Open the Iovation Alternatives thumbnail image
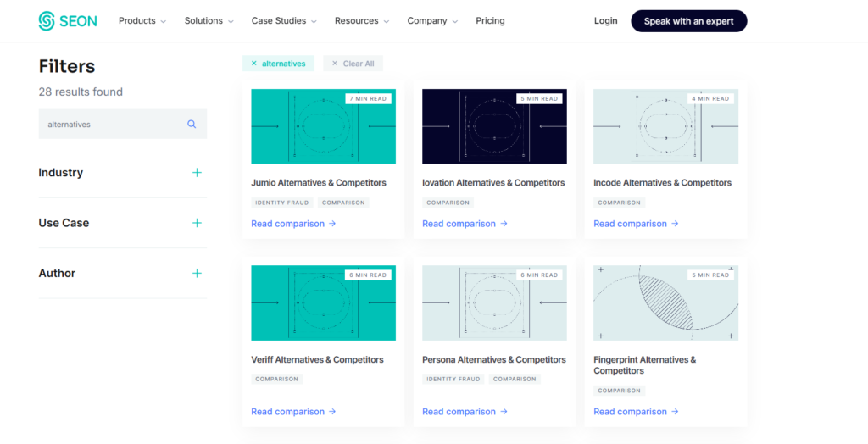The width and height of the screenshot is (868, 444). coord(494,126)
